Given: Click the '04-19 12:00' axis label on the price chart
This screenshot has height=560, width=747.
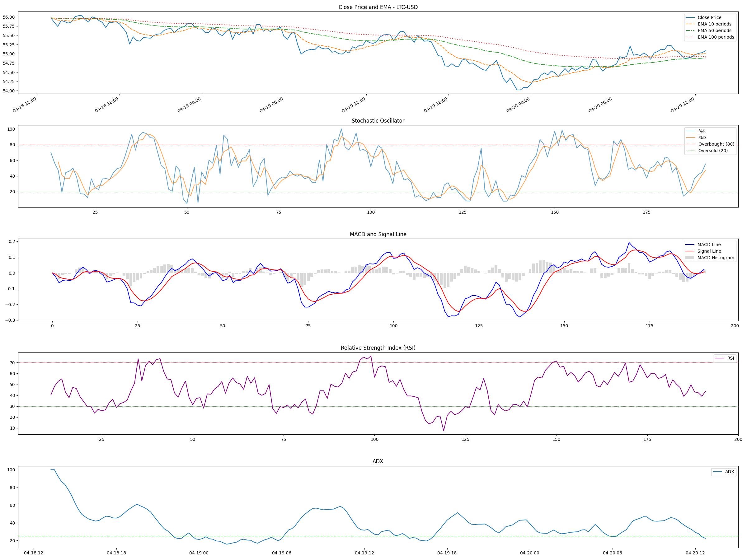Looking at the screenshot, I should pos(354,105).
